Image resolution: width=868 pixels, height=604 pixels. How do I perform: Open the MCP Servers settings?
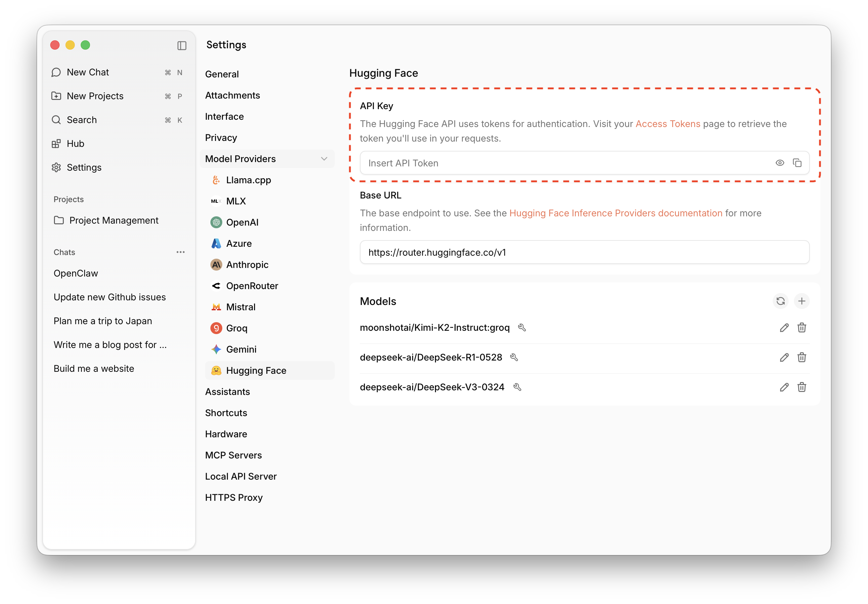[x=233, y=455]
